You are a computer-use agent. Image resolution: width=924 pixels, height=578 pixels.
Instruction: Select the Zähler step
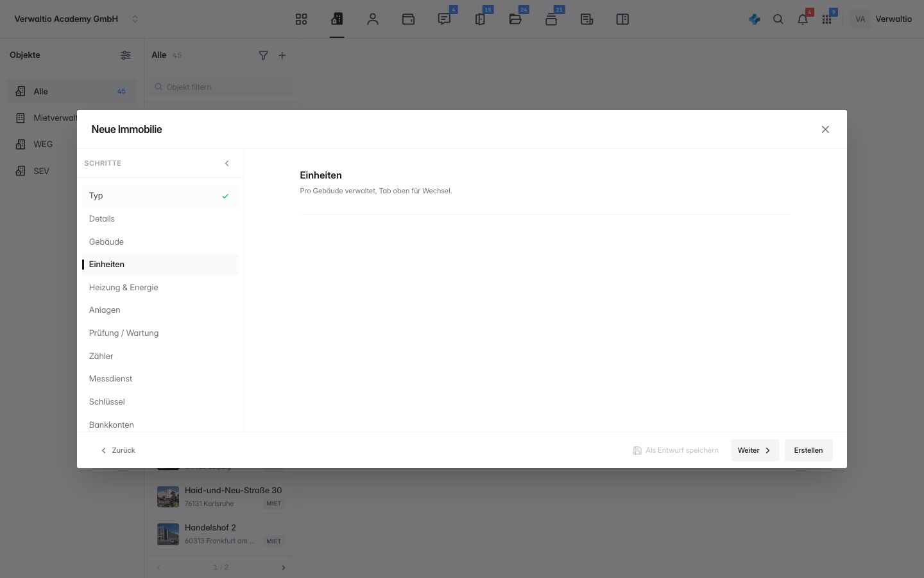pos(160,356)
